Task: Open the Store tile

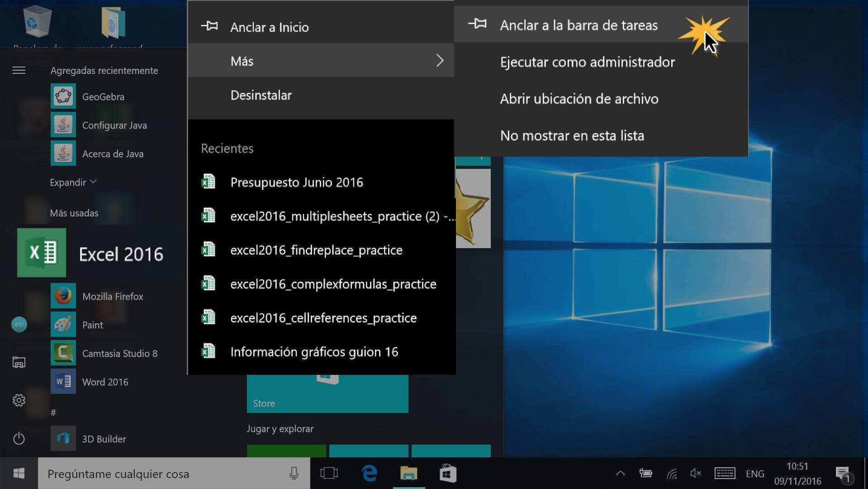Action: 327,393
